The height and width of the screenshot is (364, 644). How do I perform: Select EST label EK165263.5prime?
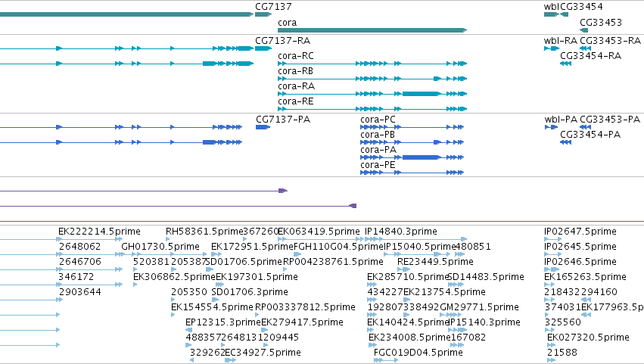585,277
